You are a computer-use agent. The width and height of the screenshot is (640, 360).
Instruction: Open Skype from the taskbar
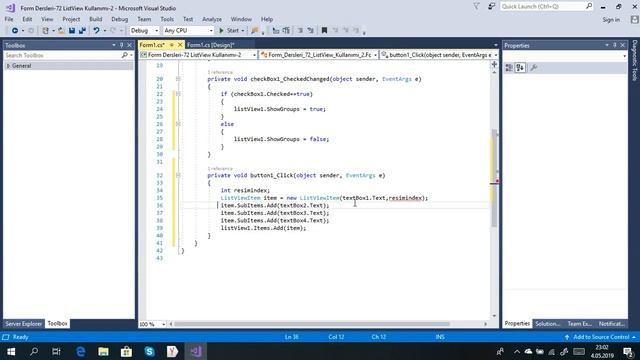click(x=149, y=351)
